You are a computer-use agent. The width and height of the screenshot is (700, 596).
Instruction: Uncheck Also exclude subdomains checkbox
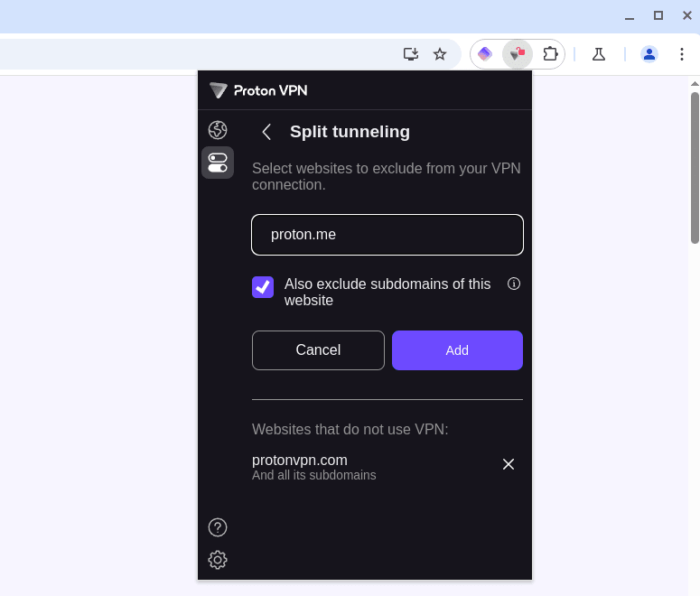[263, 287]
